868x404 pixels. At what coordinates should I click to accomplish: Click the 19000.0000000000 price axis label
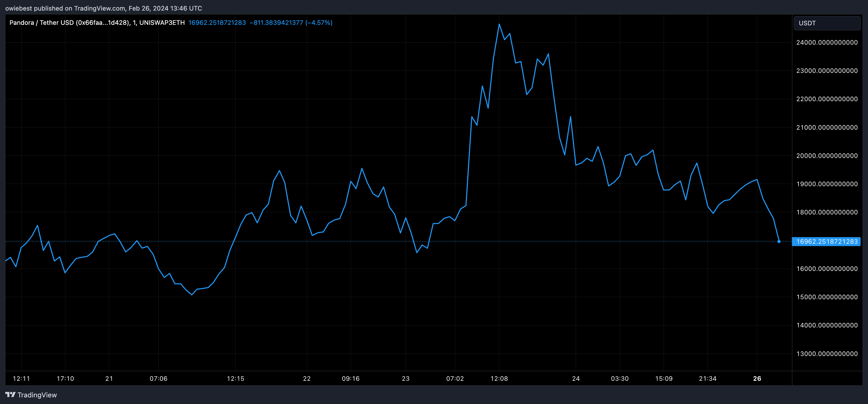(827, 184)
